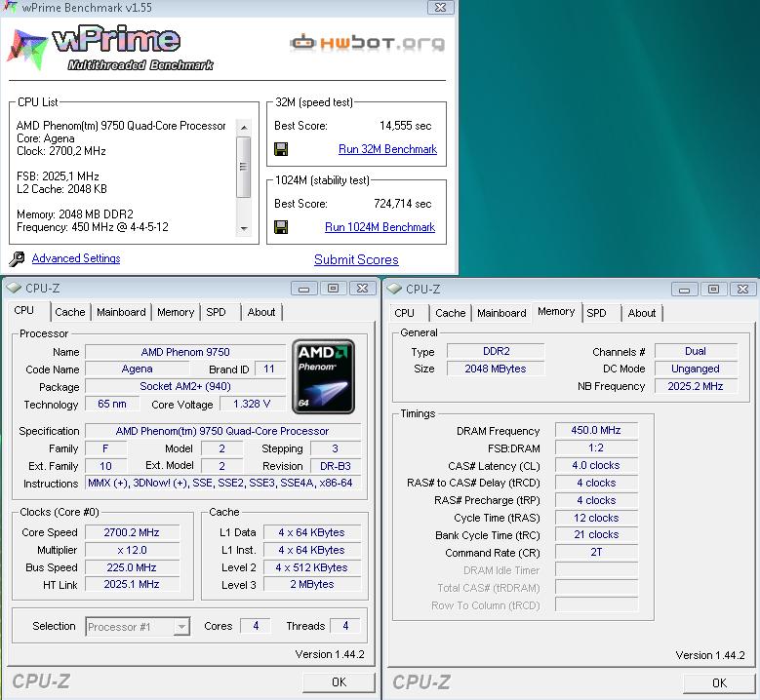Close the right CPU-Z memory window

click(x=742, y=290)
